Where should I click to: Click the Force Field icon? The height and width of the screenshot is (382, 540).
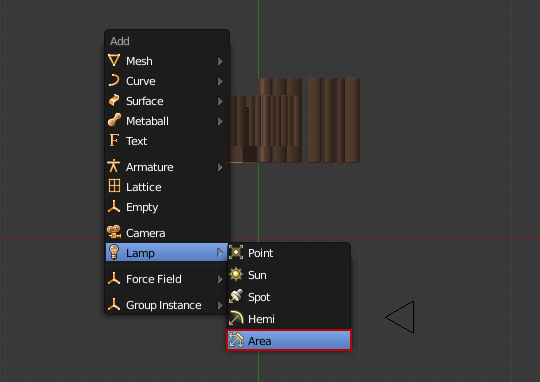pyautogui.click(x=114, y=278)
